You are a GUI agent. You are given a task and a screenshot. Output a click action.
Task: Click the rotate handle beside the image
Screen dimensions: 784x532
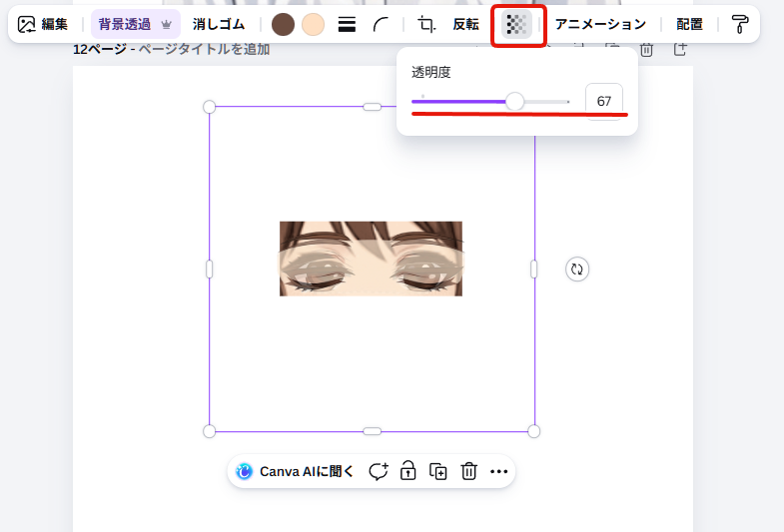[x=577, y=269]
